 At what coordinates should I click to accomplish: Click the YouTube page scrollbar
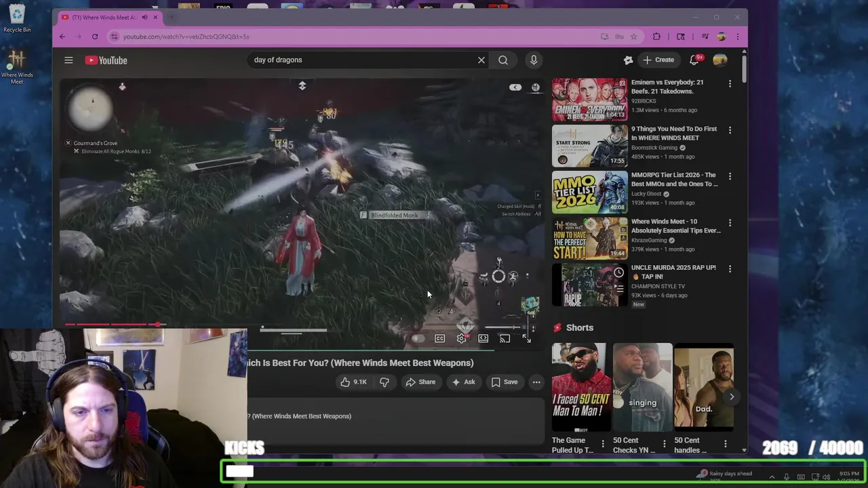(744, 68)
